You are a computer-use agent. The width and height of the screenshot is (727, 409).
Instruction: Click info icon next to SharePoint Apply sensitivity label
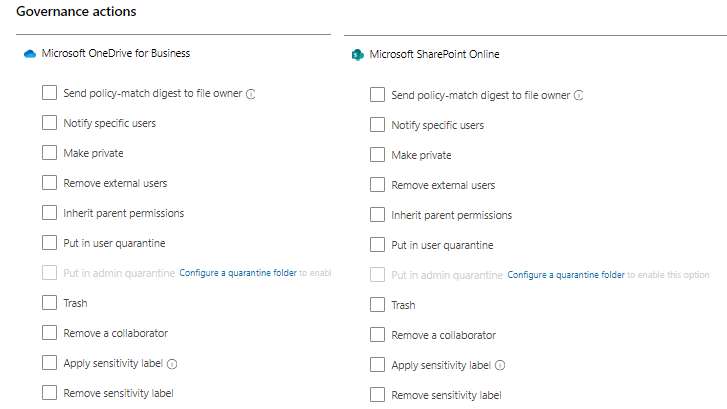500,366
